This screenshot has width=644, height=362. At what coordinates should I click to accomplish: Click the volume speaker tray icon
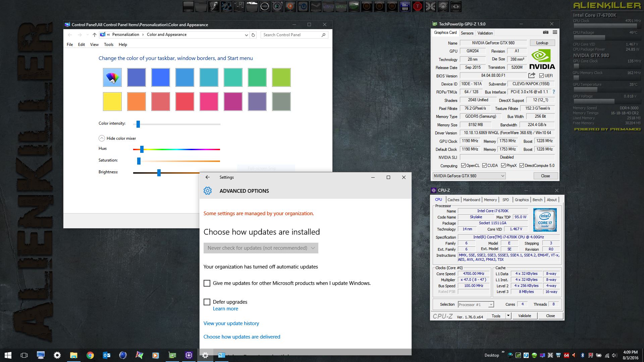point(614,355)
